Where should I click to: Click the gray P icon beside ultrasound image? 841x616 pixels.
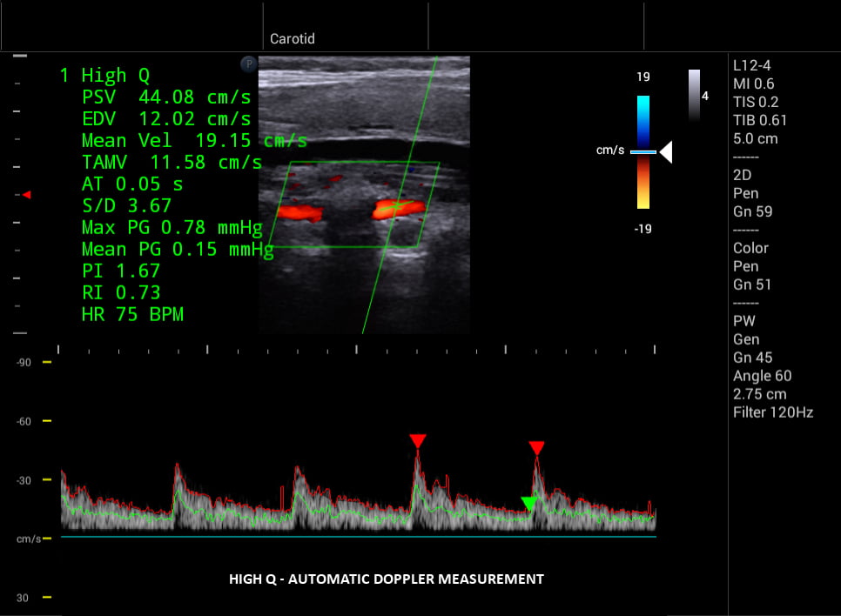(x=247, y=64)
